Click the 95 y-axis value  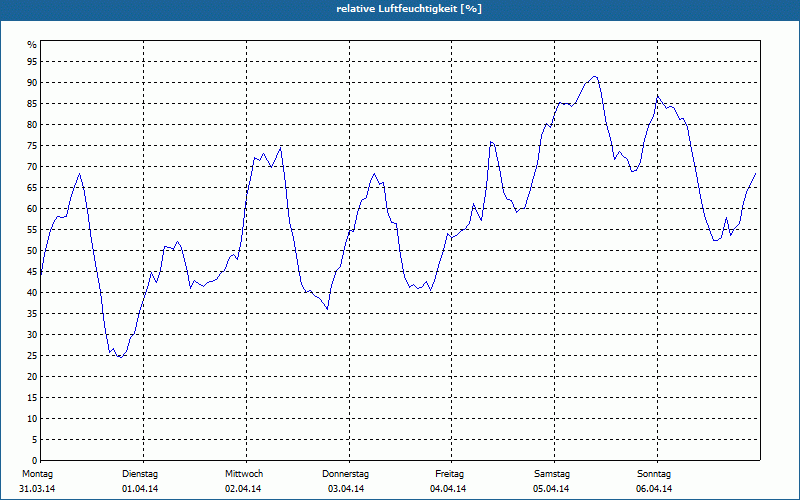tap(32, 62)
